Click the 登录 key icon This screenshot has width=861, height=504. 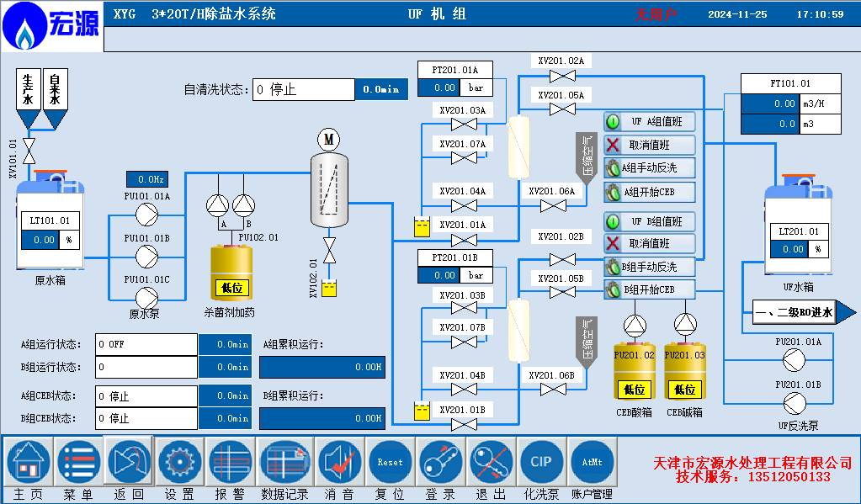[440, 462]
